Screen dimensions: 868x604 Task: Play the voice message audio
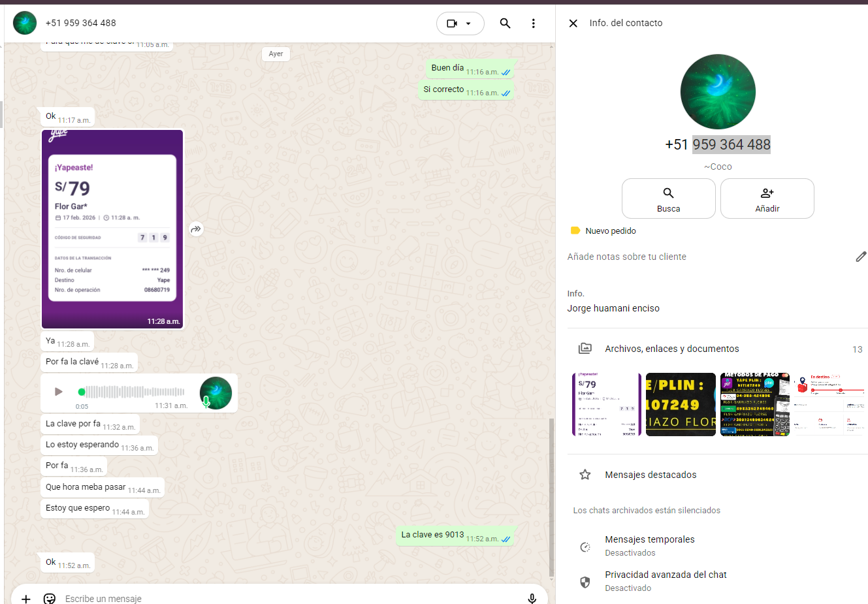tap(59, 392)
